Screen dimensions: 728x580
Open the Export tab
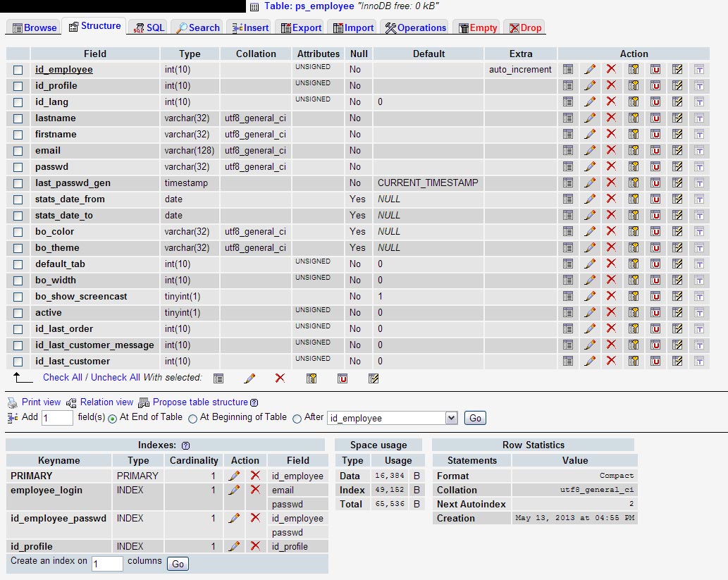pos(301,27)
